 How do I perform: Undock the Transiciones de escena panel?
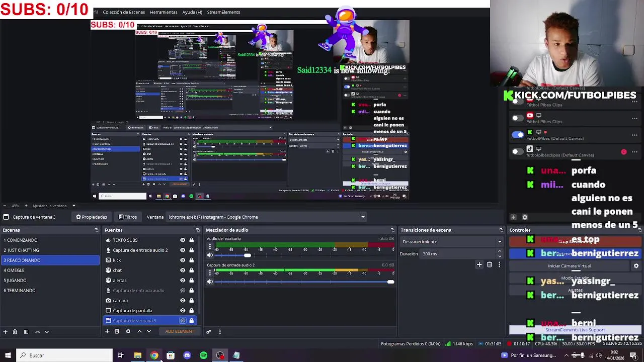coord(501,230)
